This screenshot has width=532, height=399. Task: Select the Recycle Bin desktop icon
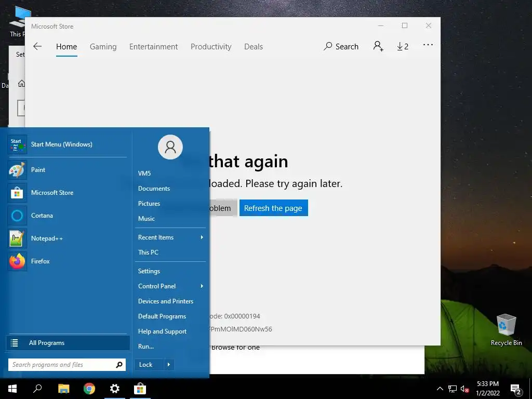(506, 330)
